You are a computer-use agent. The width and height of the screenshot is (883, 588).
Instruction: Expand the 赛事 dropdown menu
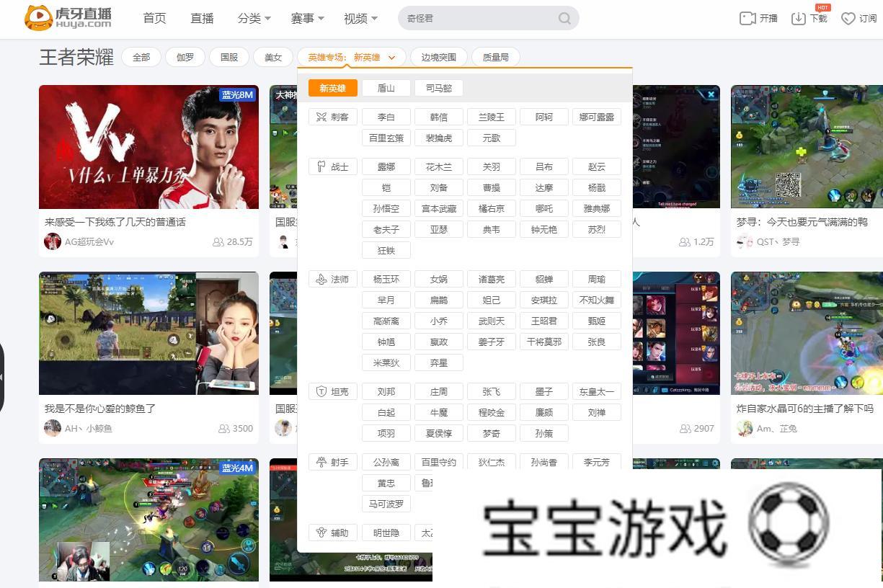pos(308,18)
